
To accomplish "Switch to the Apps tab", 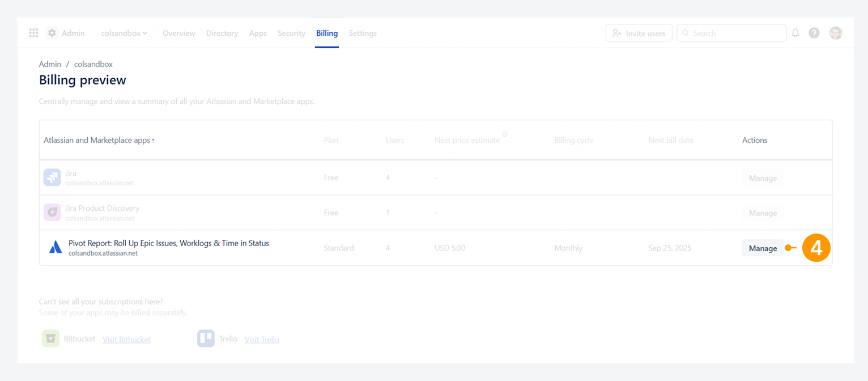I will point(258,33).
